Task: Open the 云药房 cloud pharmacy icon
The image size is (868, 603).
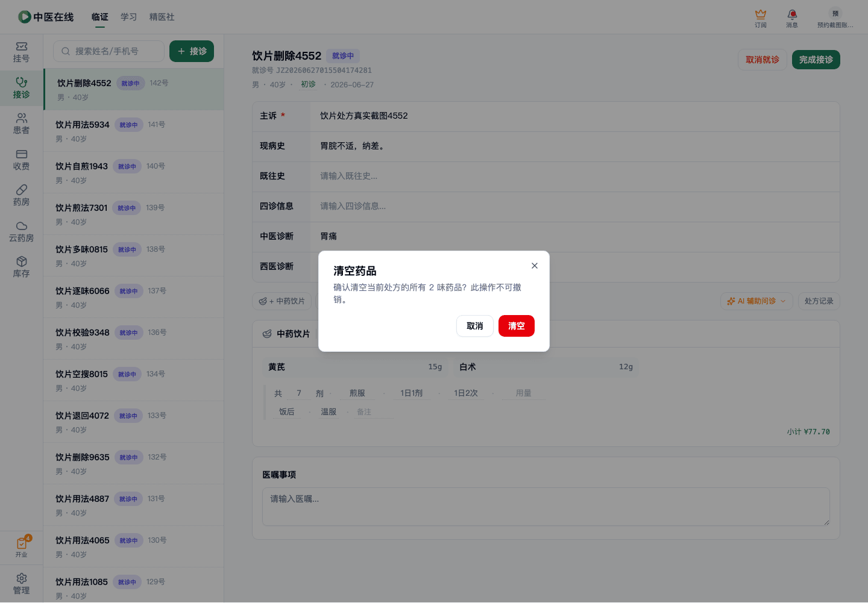Action: coord(22,231)
